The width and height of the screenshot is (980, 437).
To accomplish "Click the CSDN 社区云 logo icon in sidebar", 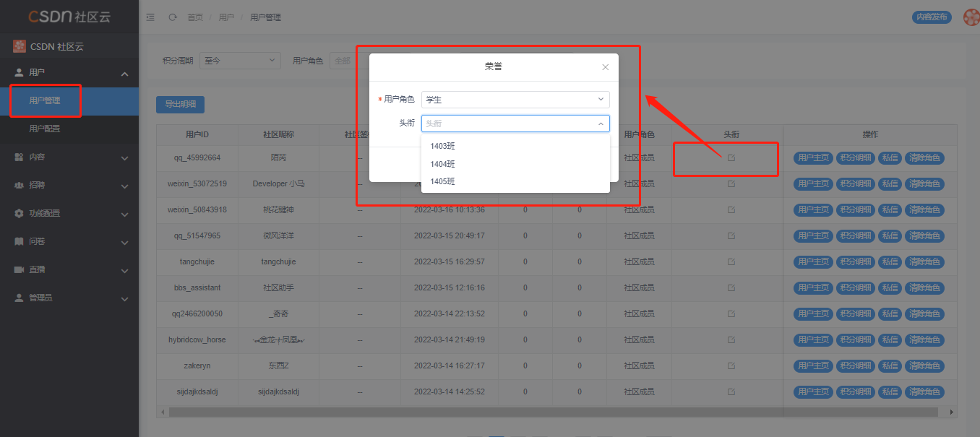I will 20,46.
